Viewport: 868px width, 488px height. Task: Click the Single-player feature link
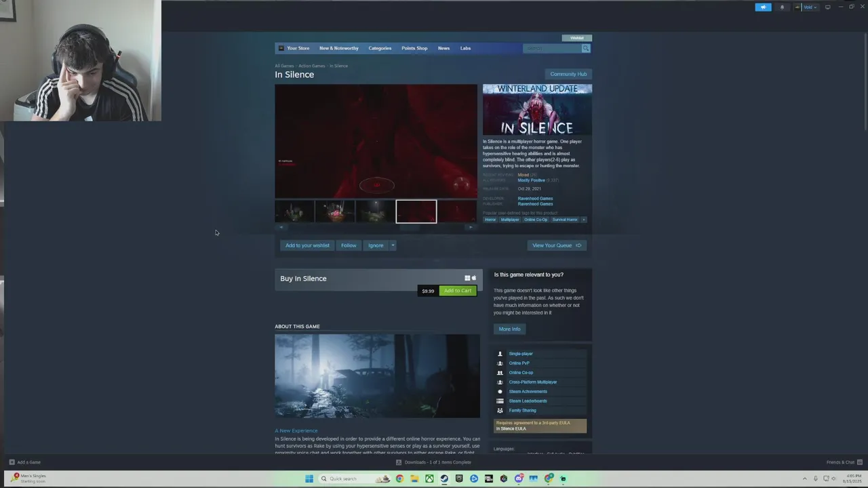coord(521,354)
